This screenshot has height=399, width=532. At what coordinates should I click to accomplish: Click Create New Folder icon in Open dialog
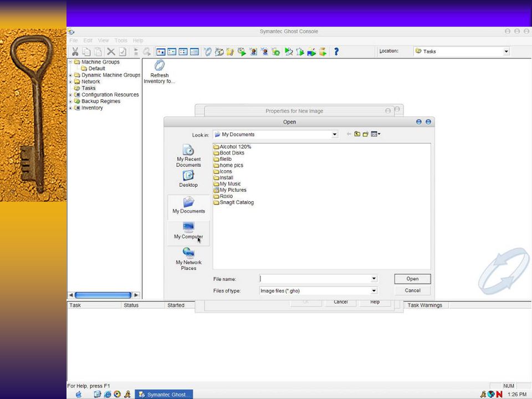[365, 134]
